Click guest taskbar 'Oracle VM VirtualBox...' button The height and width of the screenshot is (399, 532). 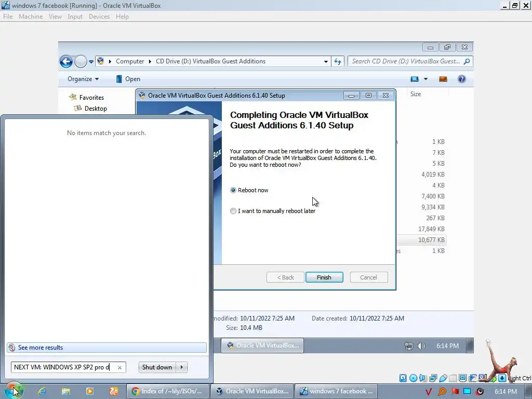(x=262, y=345)
